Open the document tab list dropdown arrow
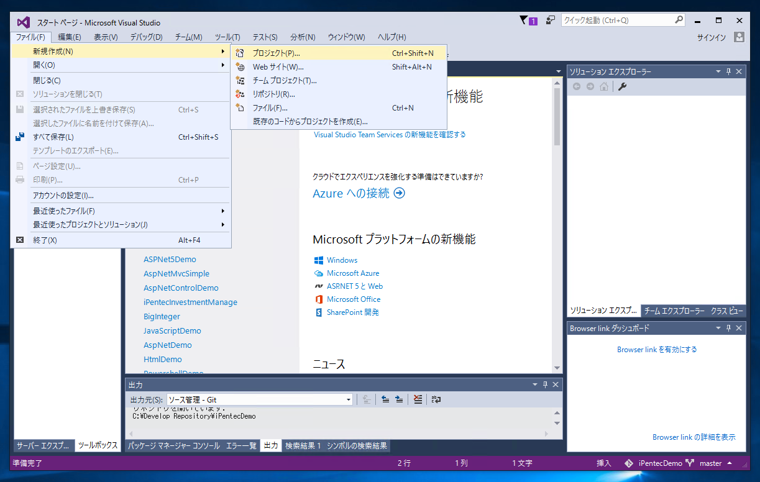 [x=558, y=72]
